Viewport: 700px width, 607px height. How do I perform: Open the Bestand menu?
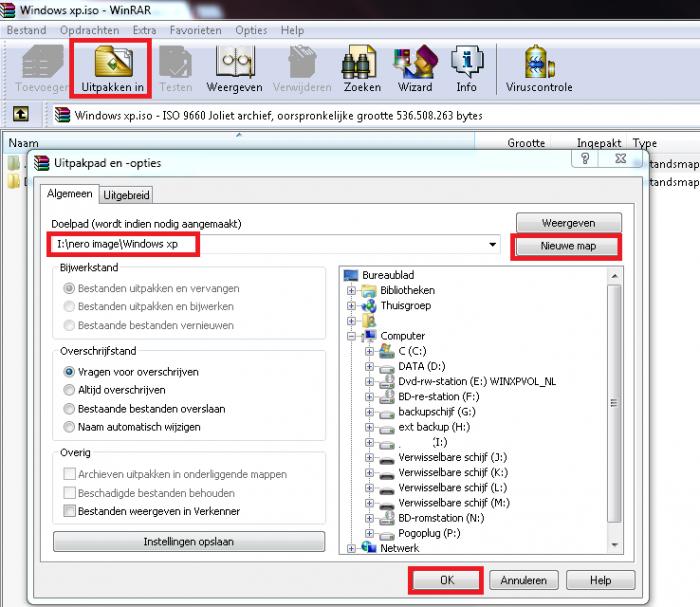(26, 30)
